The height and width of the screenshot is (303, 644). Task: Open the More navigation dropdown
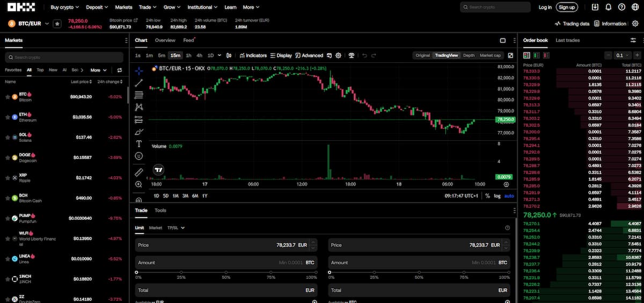click(x=251, y=7)
